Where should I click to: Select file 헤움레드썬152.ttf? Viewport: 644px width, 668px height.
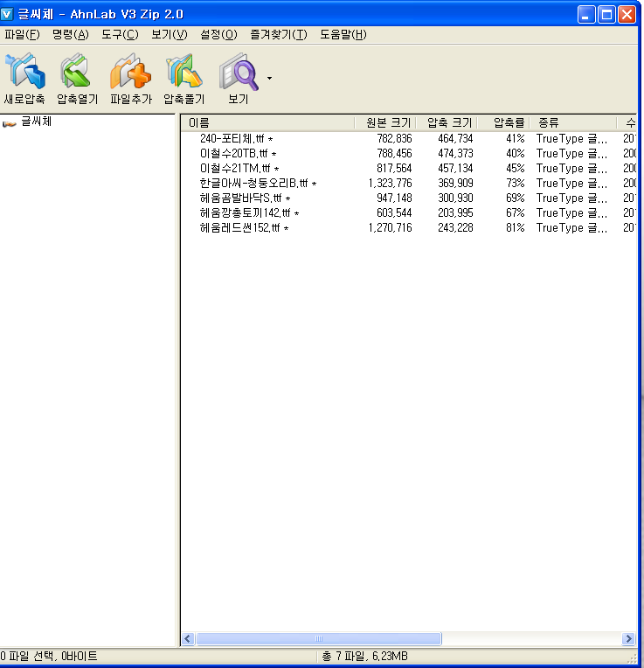pos(244,228)
